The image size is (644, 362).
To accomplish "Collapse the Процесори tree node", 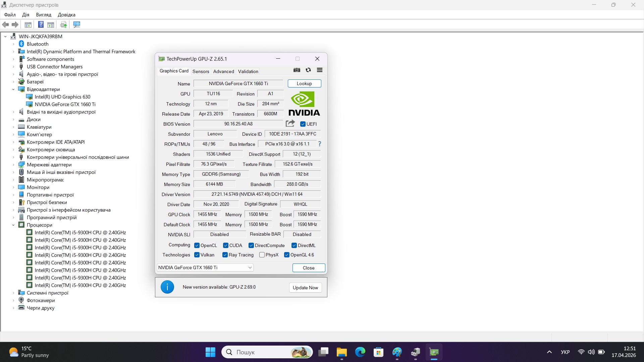I will coord(13,225).
